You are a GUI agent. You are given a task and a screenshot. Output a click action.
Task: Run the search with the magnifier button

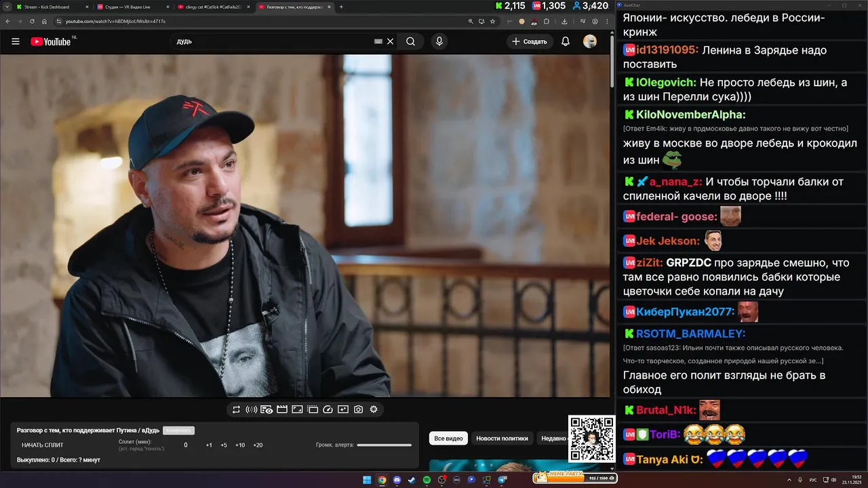tap(411, 41)
